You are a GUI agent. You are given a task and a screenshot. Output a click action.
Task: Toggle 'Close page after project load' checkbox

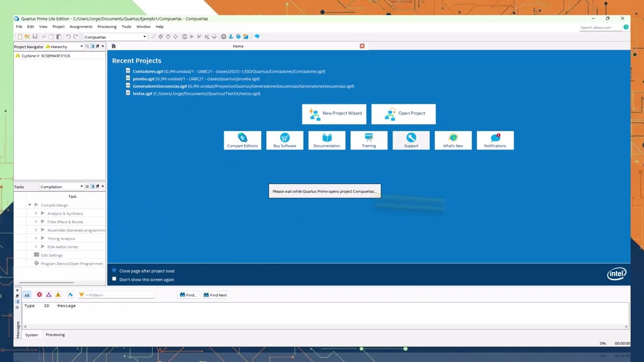pos(114,270)
